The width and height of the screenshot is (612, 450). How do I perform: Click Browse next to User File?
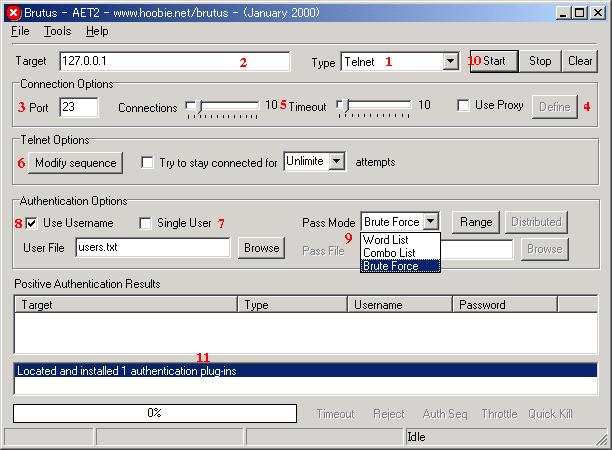pos(262,248)
